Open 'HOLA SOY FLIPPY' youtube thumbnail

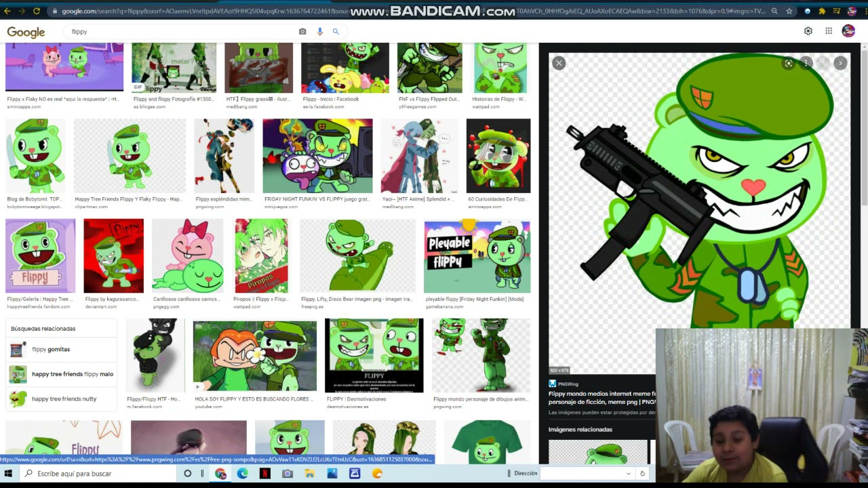254,356
